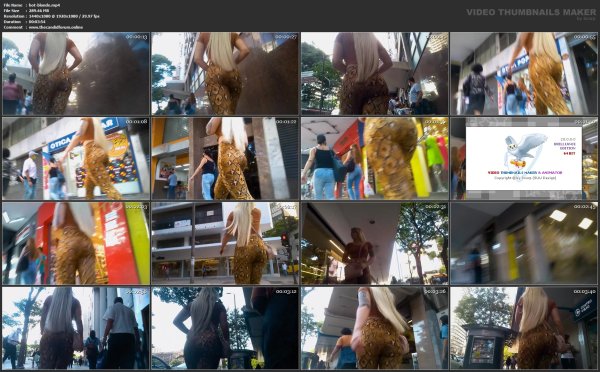Open the thumbnail stamped 00:01:22

tap(225, 158)
